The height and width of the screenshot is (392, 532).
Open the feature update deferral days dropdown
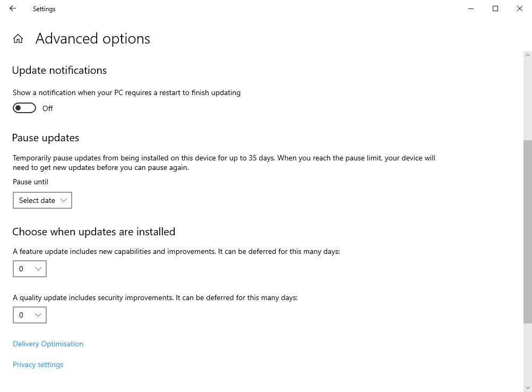tap(29, 269)
